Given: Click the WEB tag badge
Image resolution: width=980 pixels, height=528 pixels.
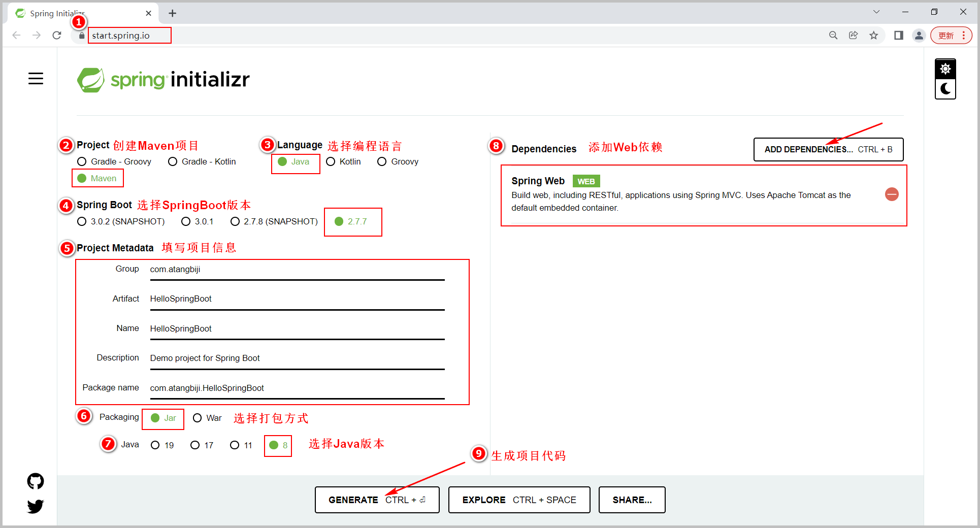Looking at the screenshot, I should tap(586, 181).
